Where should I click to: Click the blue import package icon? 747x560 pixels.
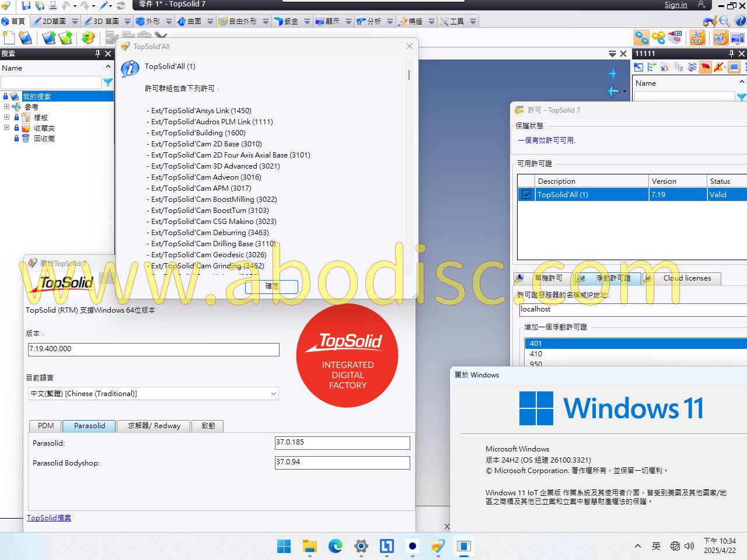(x=49, y=38)
